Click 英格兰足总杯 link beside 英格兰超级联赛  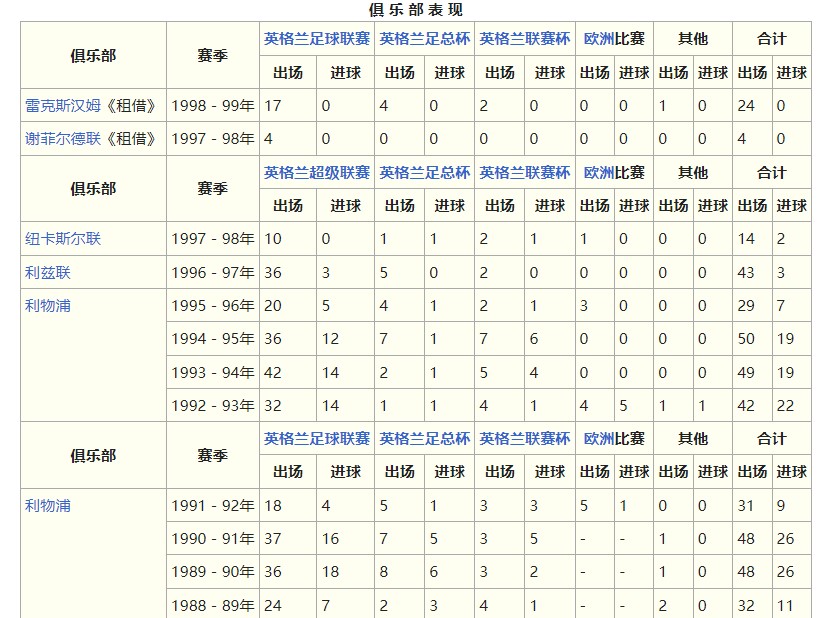pos(425,172)
